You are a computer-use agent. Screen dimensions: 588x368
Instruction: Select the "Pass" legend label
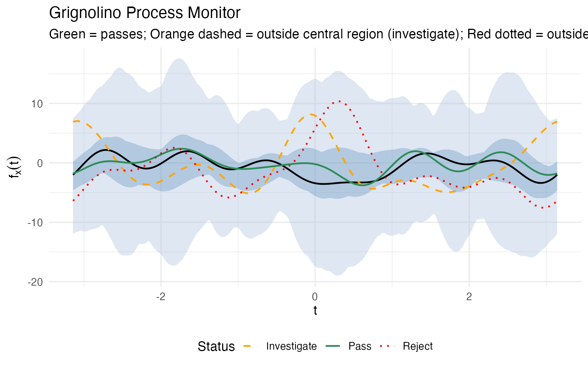(360, 346)
